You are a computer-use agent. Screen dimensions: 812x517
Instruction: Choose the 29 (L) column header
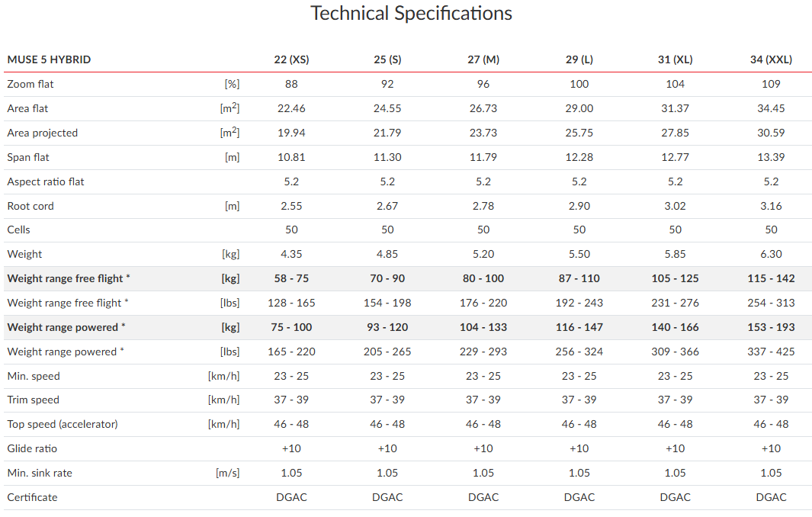[579, 59]
